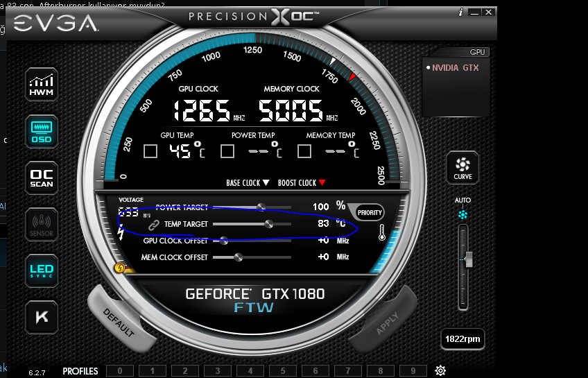Check the GPU Temp checkbox
Image resolution: width=588 pixels, height=378 pixels.
(150, 151)
